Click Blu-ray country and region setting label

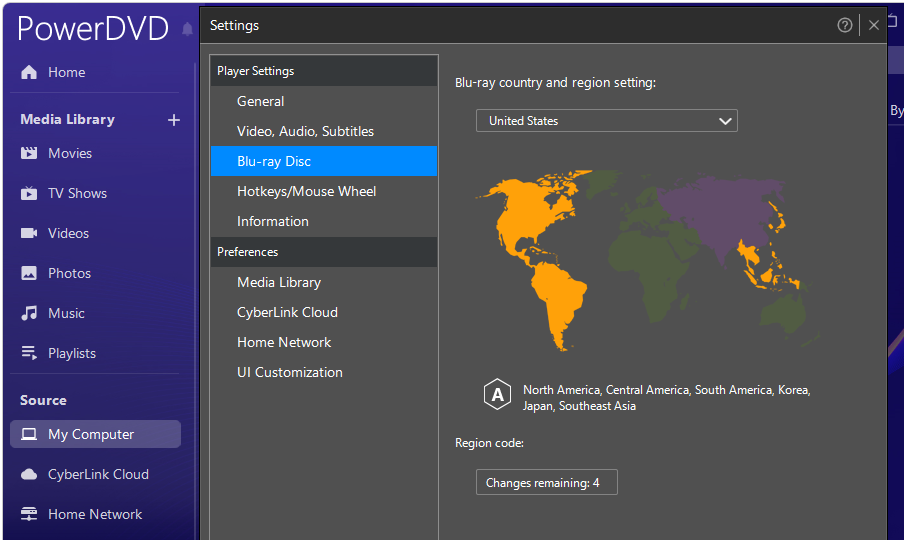[555, 82]
